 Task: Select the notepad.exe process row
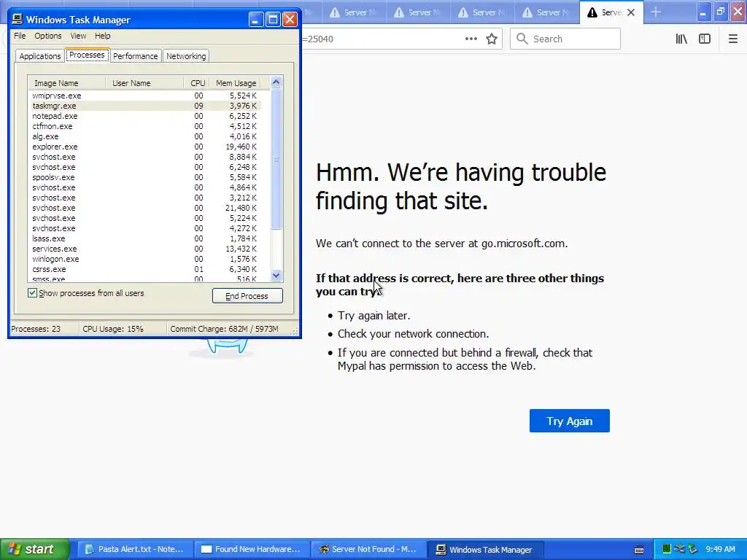[x=145, y=116]
